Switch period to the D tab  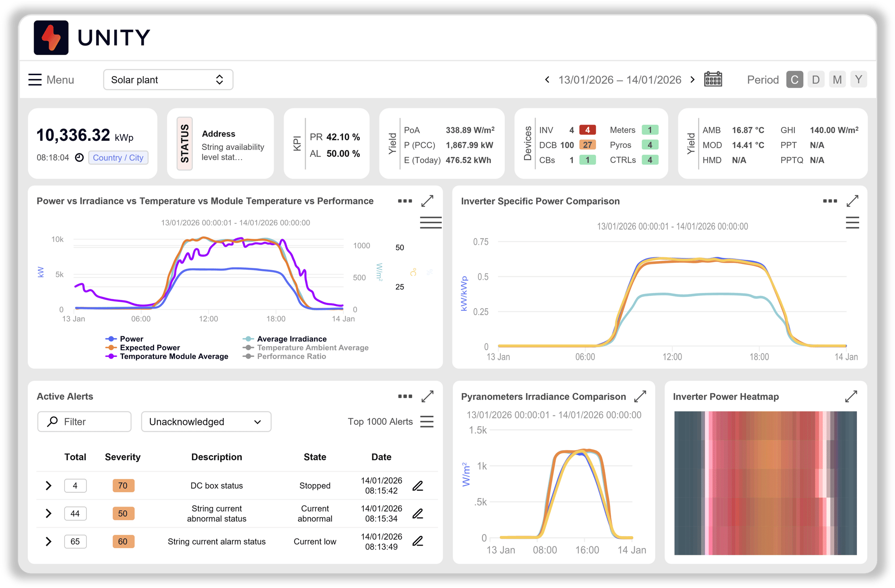816,80
